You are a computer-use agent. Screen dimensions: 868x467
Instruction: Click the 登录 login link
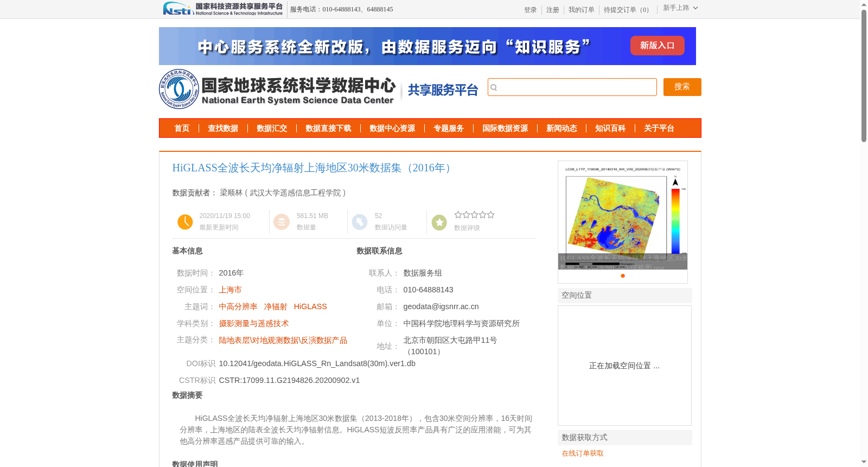coord(531,10)
